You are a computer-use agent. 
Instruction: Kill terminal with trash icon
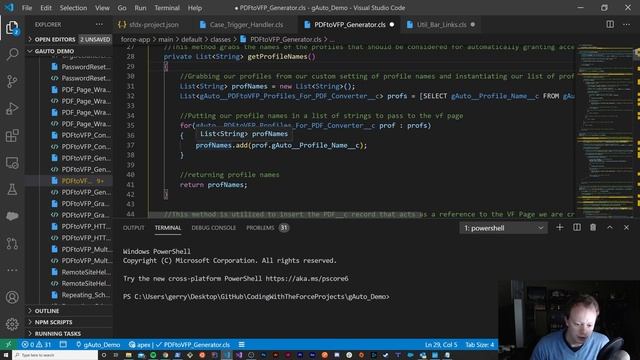click(x=593, y=228)
